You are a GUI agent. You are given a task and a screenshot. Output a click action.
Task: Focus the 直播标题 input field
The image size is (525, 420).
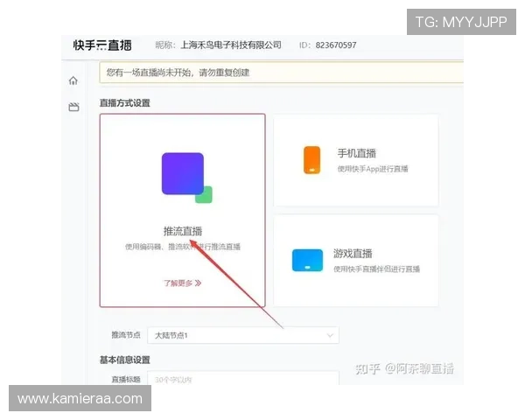(x=243, y=379)
